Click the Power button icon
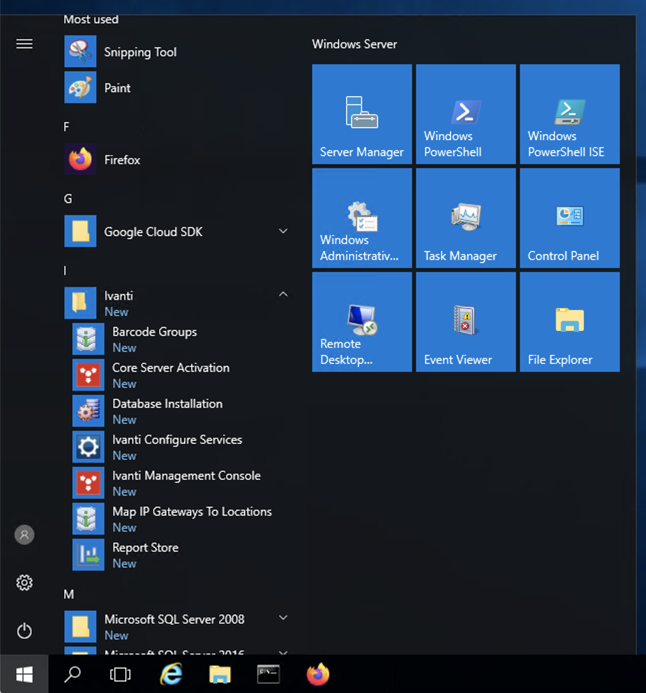 pyautogui.click(x=24, y=631)
